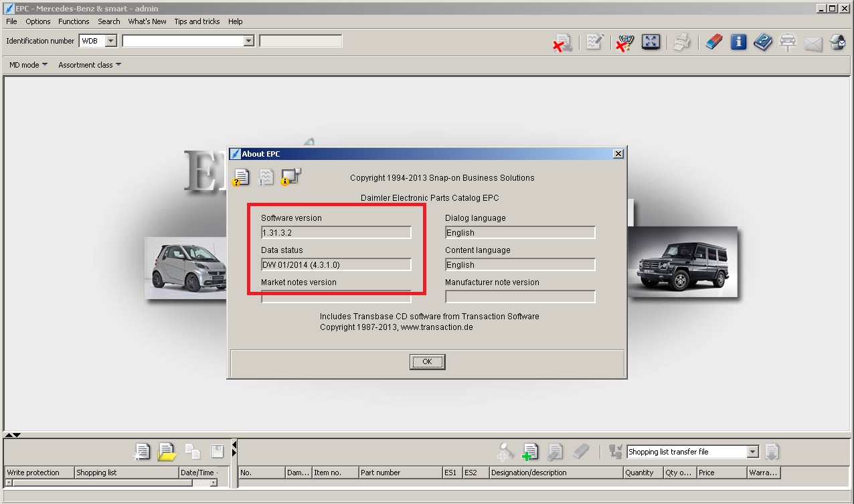Click the black G-Class SUV thumbnail image
The image size is (854, 504).
click(x=682, y=262)
